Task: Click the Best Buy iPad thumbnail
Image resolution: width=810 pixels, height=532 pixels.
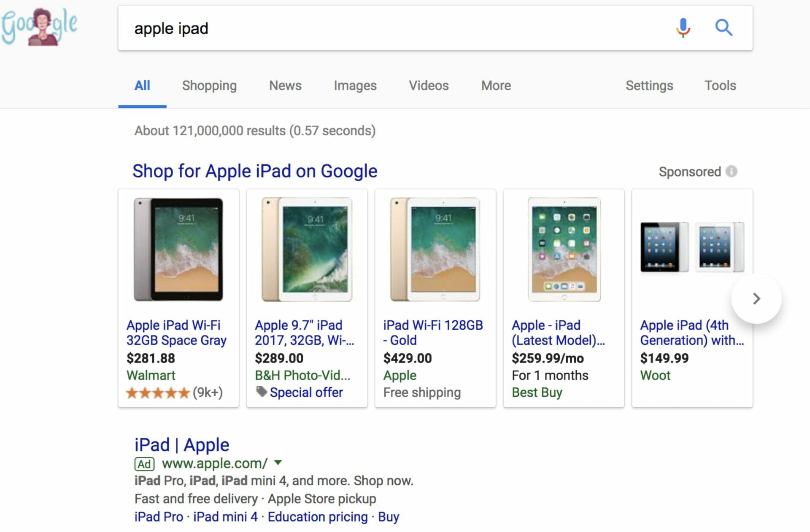Action: click(564, 250)
